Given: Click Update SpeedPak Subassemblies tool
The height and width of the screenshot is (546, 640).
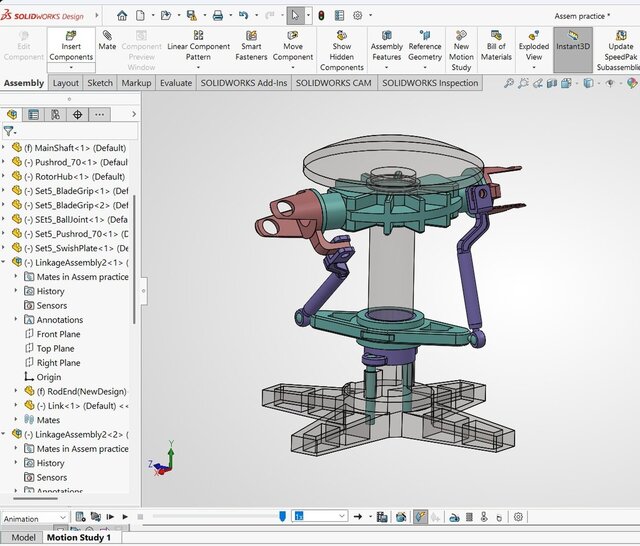Looking at the screenshot, I should coord(620,51).
